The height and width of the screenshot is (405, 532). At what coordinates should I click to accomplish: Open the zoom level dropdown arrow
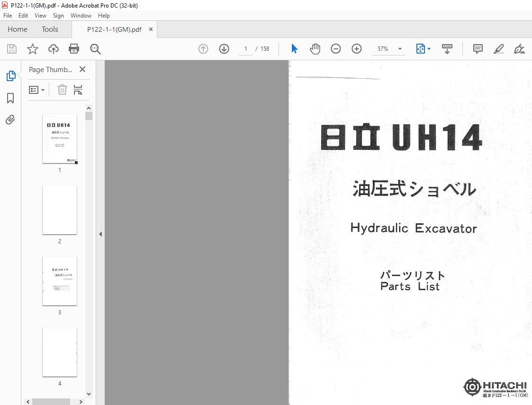pyautogui.click(x=400, y=49)
